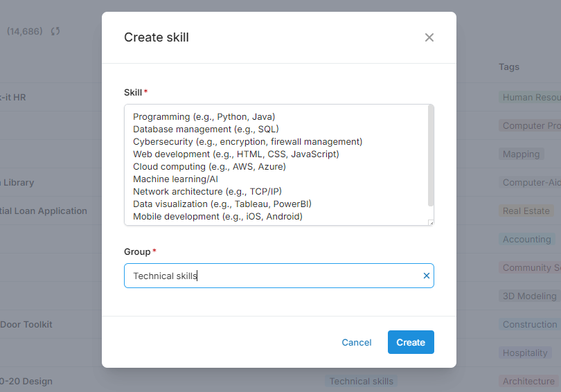The image size is (561, 392).
Task: Click the refresh icon beside record count
Action: [55, 31]
